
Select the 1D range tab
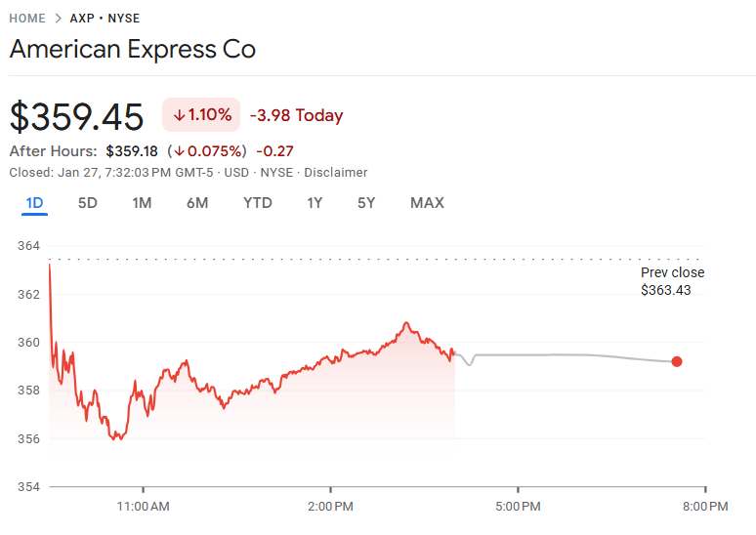(x=35, y=203)
